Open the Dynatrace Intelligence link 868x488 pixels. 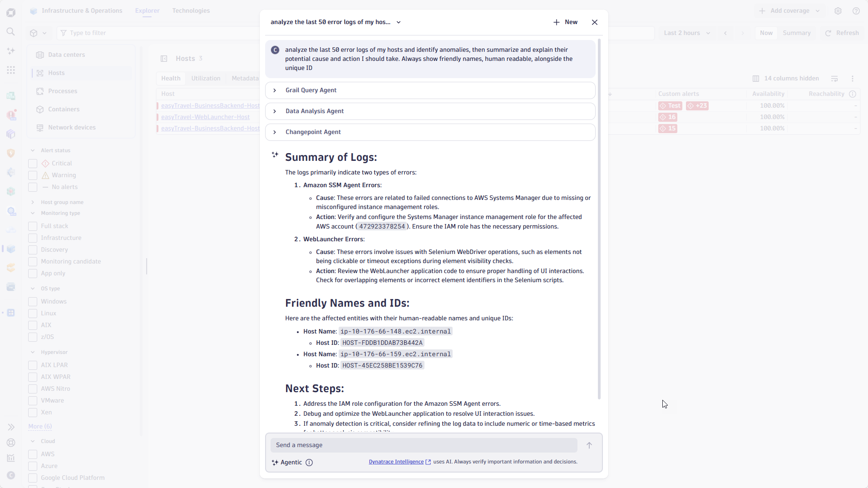395,462
